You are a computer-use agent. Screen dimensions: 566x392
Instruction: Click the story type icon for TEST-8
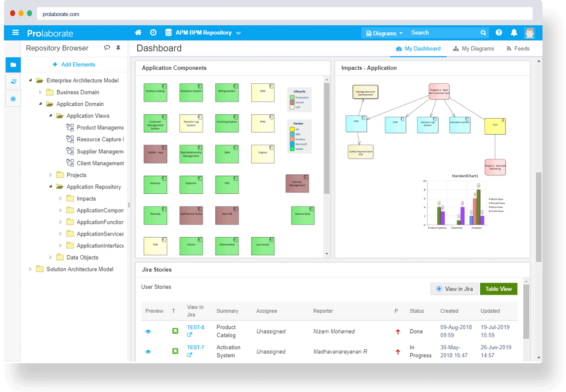pyautogui.click(x=175, y=331)
